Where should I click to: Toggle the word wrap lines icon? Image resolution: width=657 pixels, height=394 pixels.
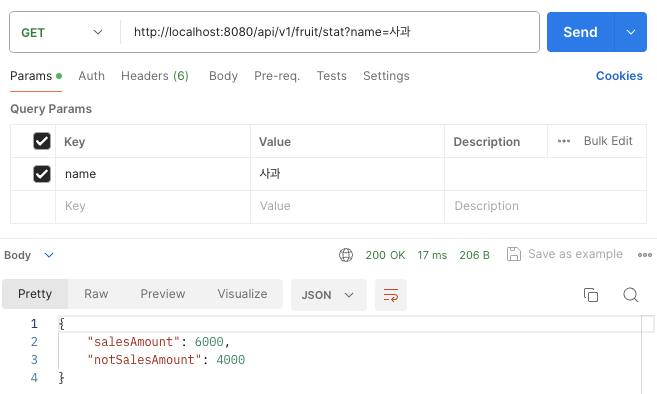coord(391,295)
